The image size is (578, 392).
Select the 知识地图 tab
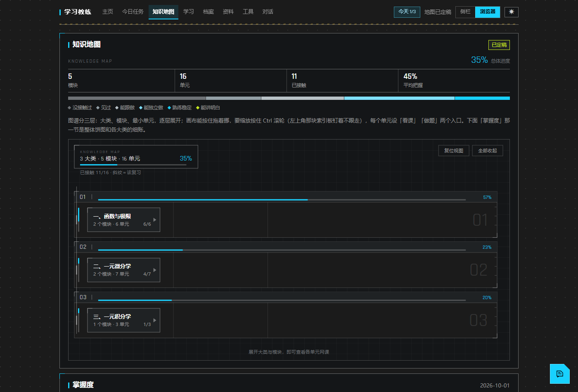(x=163, y=12)
